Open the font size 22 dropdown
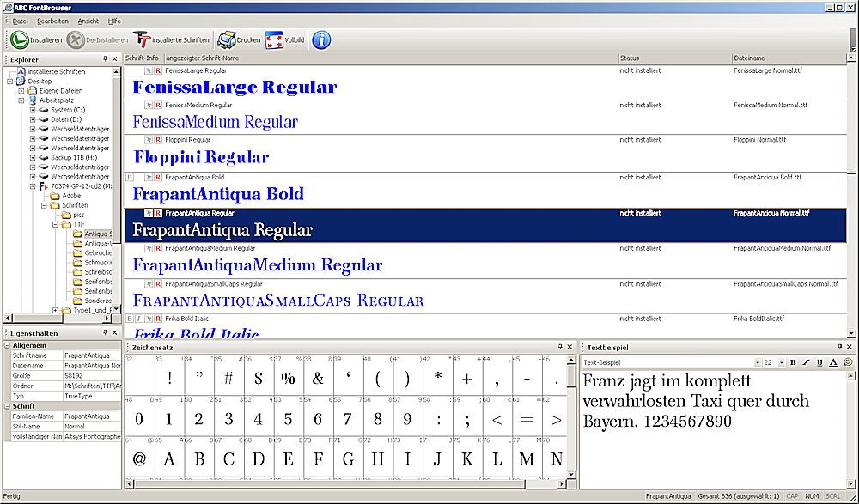Screen dimensions: 859x504 [781, 362]
